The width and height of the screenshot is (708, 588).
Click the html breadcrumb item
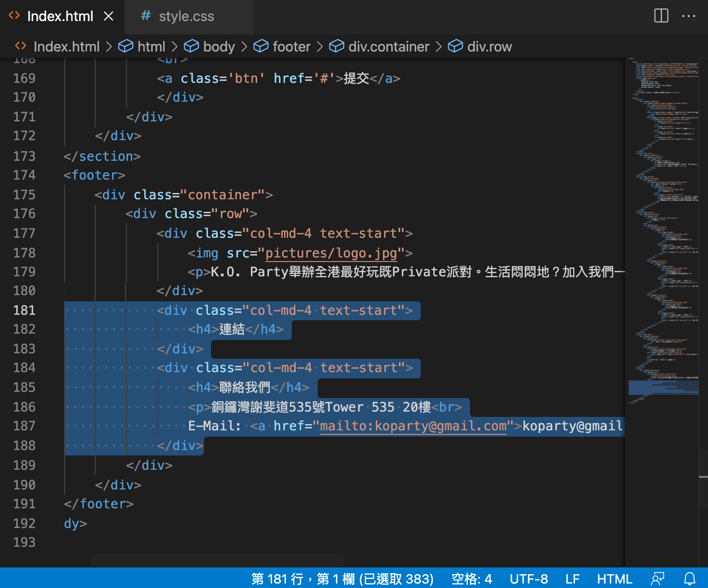click(x=151, y=47)
